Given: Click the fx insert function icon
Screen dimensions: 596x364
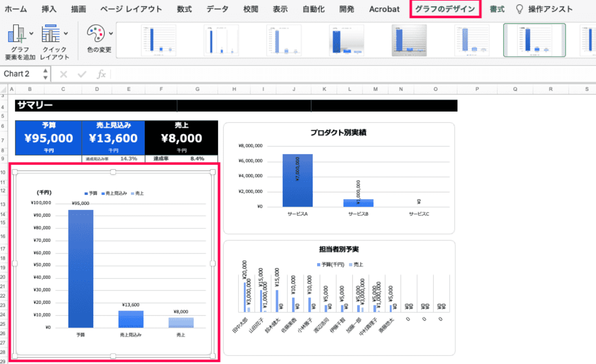Looking at the screenshot, I should click(101, 74).
